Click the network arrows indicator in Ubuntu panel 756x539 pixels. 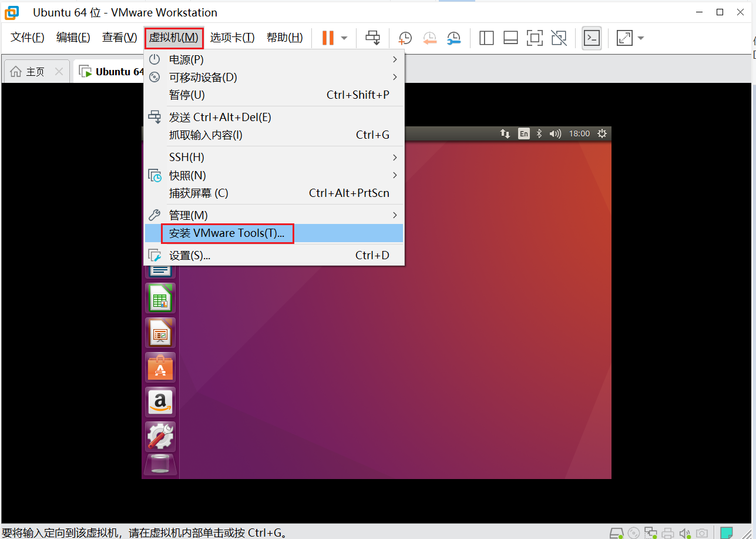(505, 133)
